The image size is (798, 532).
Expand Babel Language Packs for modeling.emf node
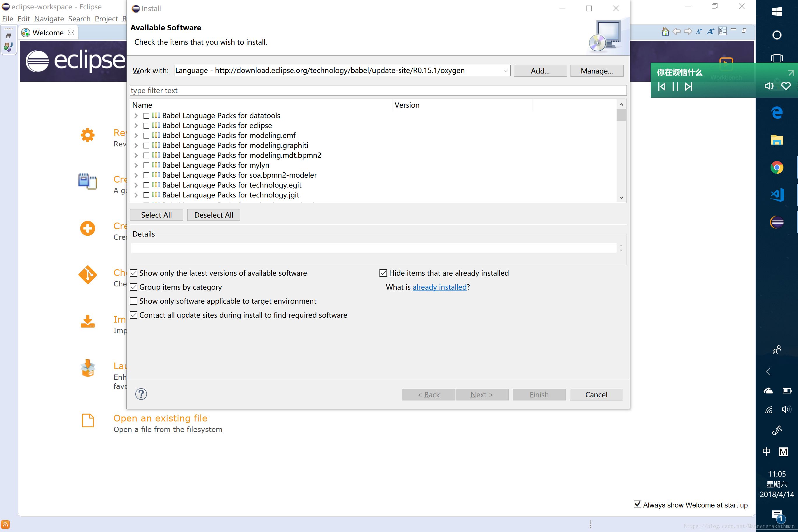click(x=136, y=135)
